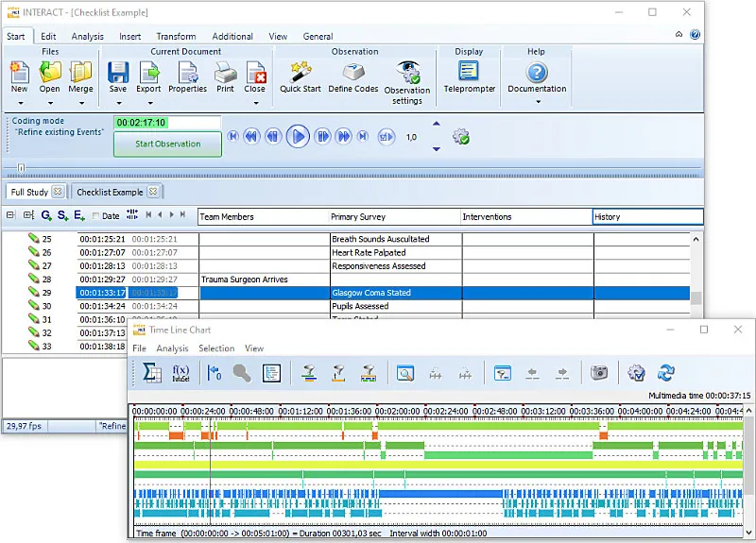Viewport: 756px width, 543px height.
Task: Expand the Documentation dropdown arrow
Action: 538,102
